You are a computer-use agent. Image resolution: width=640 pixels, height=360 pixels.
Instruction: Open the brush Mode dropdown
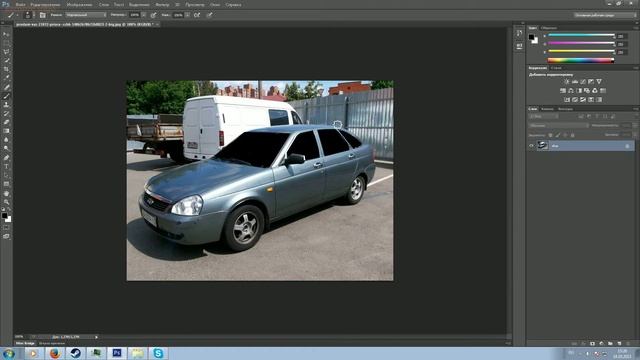[x=86, y=15]
